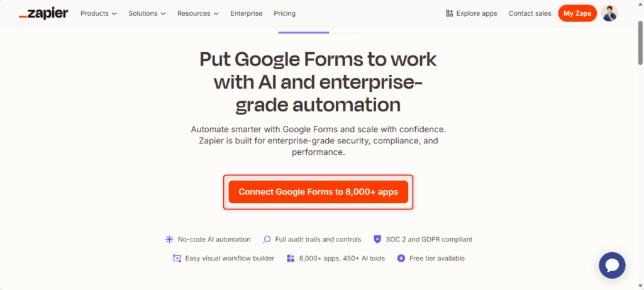Click the 8,000+ apps grid icon
Image resolution: width=644 pixels, height=290 pixels.
pyautogui.click(x=291, y=258)
